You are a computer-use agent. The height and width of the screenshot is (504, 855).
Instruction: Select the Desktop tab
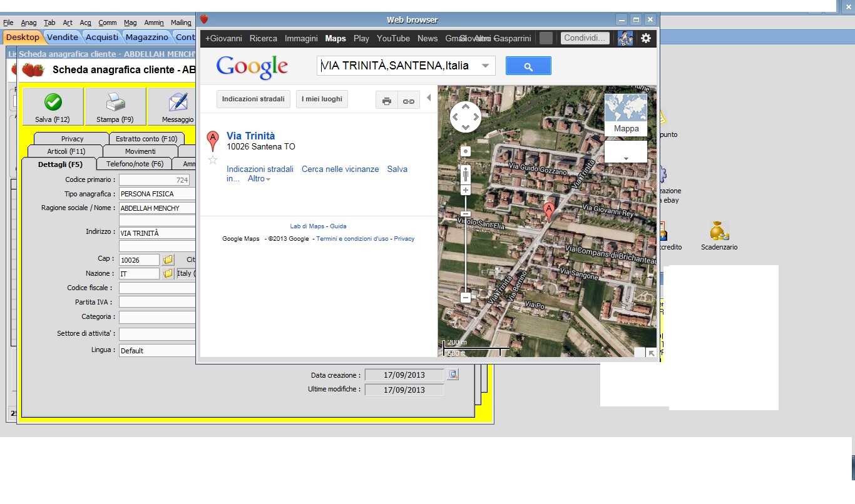pyautogui.click(x=23, y=37)
